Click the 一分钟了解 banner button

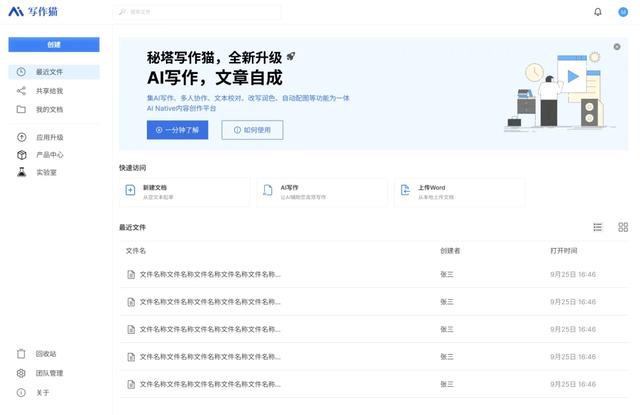(177, 130)
